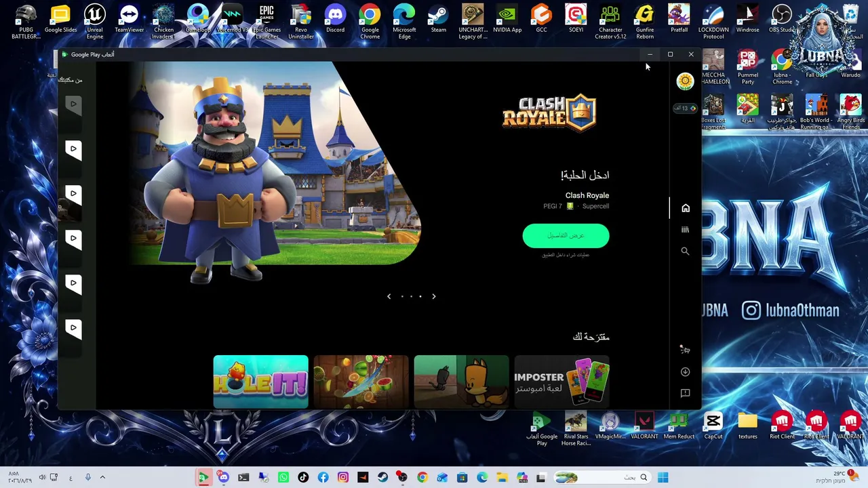Open the Revo Uninstaller desktop shortcut

301,22
